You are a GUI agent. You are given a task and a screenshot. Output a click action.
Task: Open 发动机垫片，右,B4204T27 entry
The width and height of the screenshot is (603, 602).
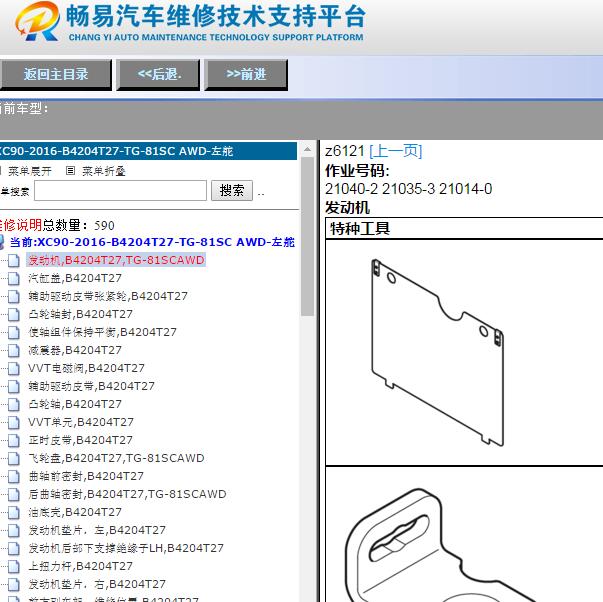click(x=97, y=584)
